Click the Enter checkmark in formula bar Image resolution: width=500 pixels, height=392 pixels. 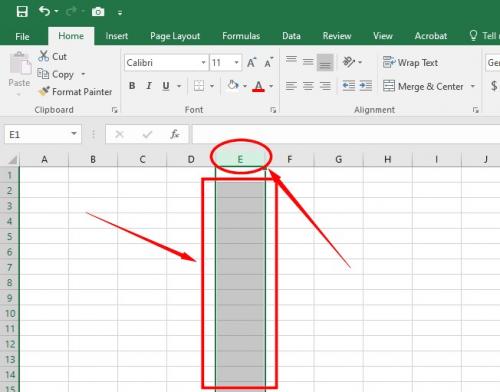(x=147, y=134)
